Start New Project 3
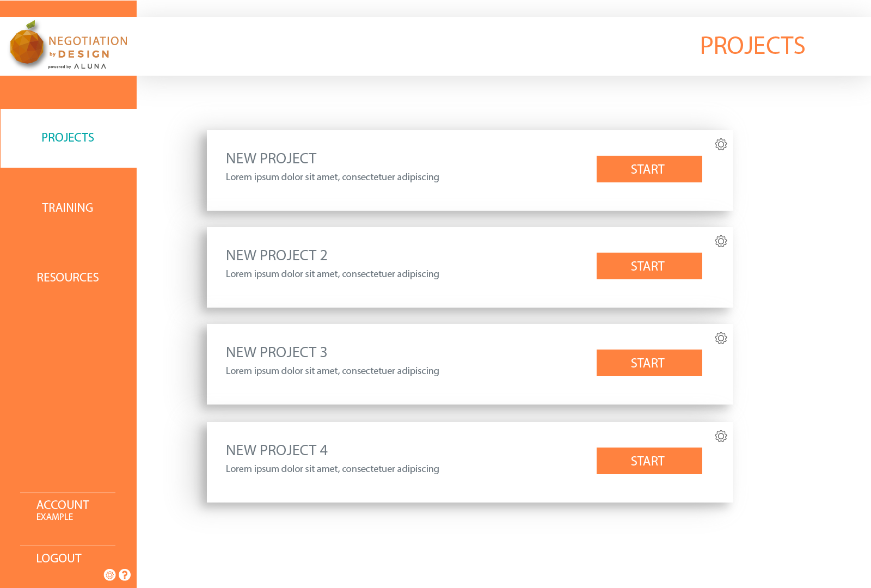This screenshot has width=871, height=588. click(649, 363)
